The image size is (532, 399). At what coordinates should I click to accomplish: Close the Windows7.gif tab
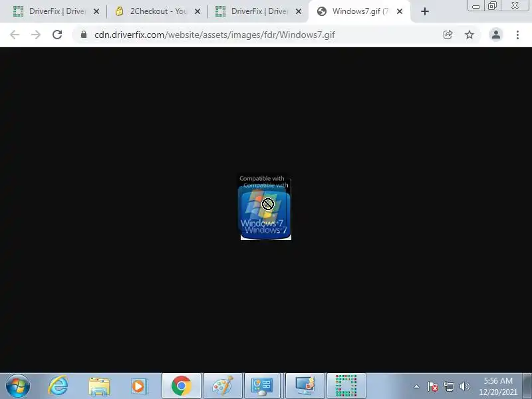pos(400,11)
